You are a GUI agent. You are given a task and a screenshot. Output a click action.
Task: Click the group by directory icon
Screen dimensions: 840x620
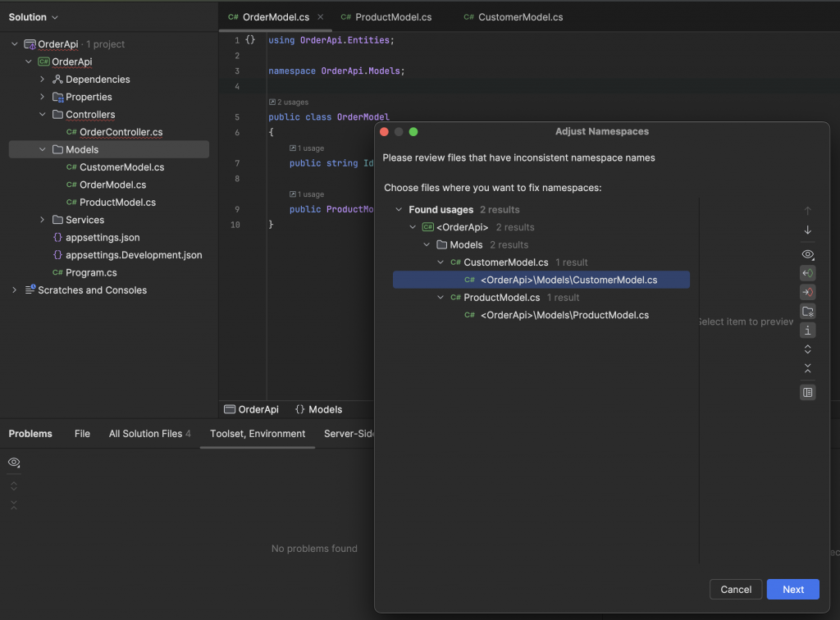(x=808, y=312)
